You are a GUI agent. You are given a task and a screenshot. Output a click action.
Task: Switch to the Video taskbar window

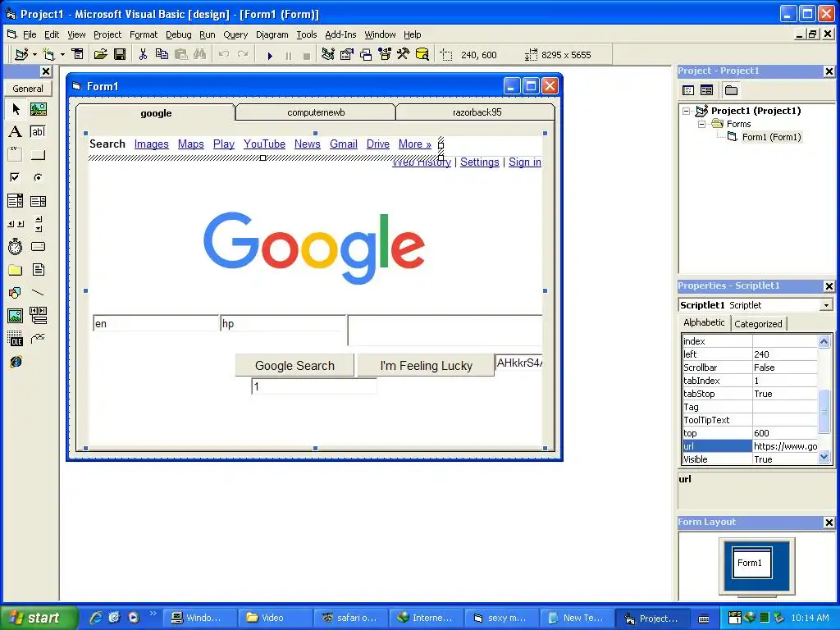pos(274,618)
